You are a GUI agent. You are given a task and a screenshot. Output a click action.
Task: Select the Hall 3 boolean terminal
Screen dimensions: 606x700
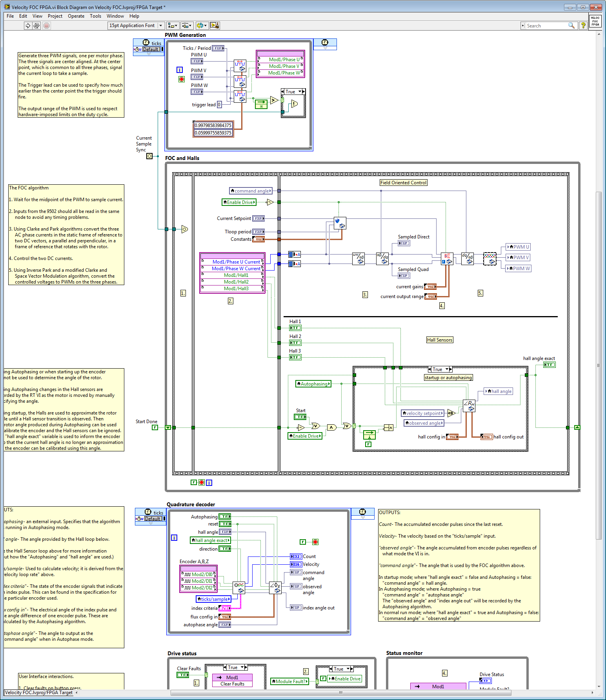[295, 357]
